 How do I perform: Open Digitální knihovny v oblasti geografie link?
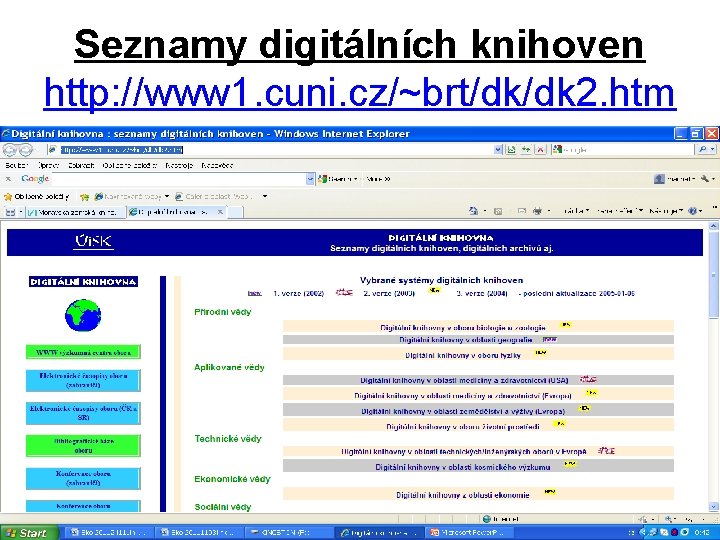pos(466,340)
